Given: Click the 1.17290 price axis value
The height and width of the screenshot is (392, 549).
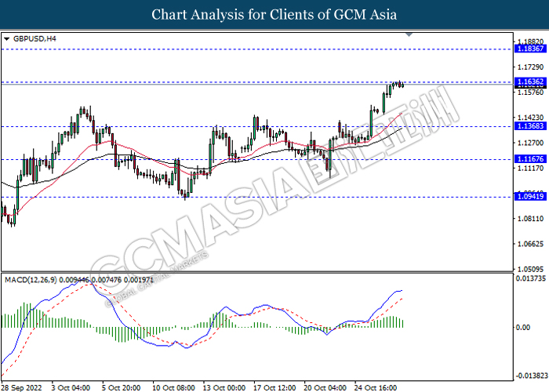Looking at the screenshot, I should (x=530, y=67).
